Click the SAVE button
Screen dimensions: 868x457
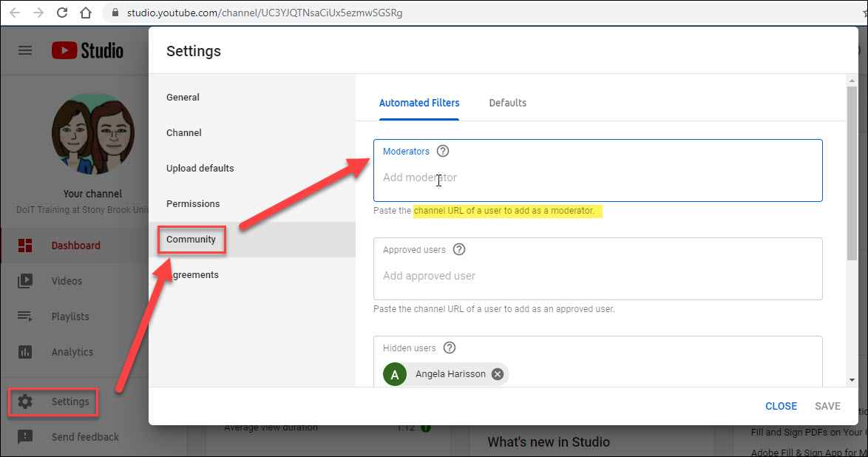[827, 405]
